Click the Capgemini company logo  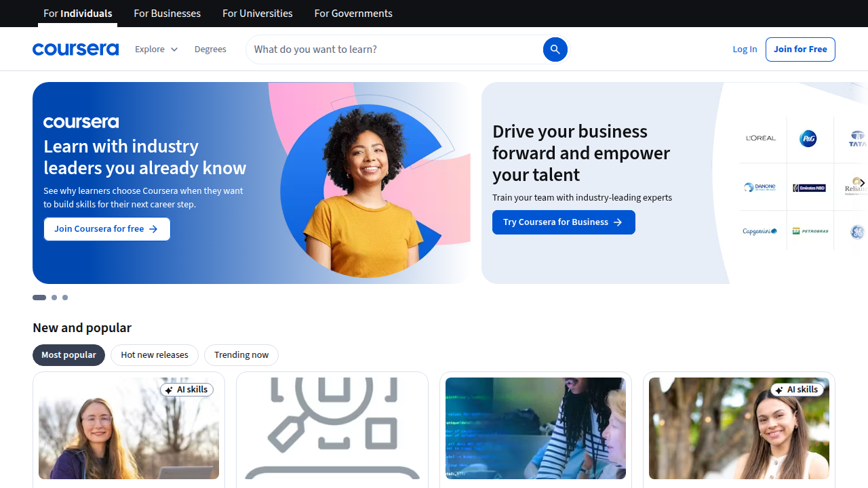coord(760,231)
